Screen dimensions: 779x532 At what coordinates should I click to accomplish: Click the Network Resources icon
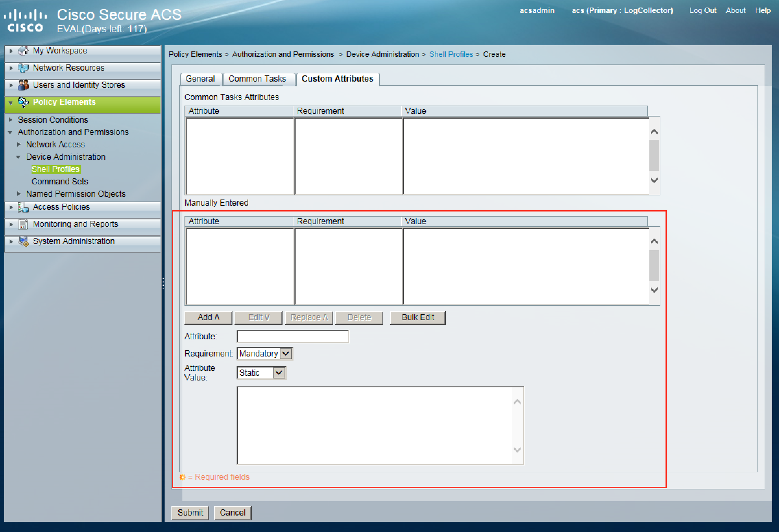click(23, 68)
